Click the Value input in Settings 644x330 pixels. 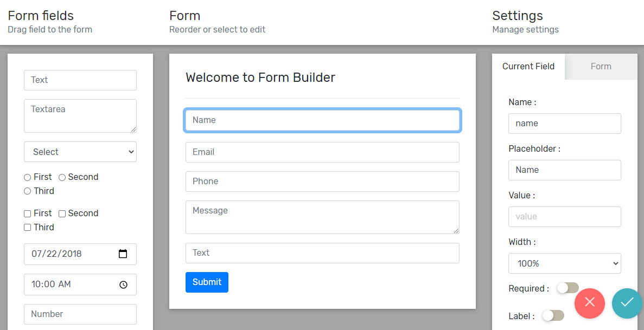tap(564, 216)
